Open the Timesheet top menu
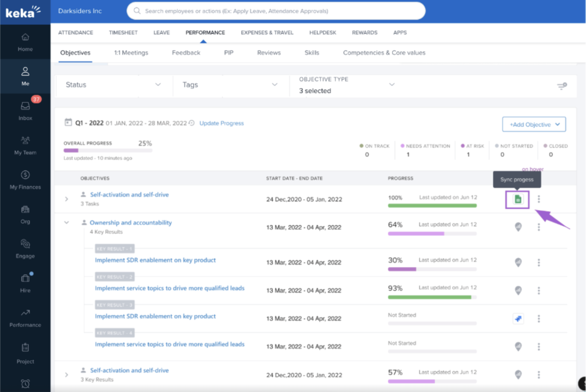Viewport: 586px width, 392px height. click(x=123, y=33)
